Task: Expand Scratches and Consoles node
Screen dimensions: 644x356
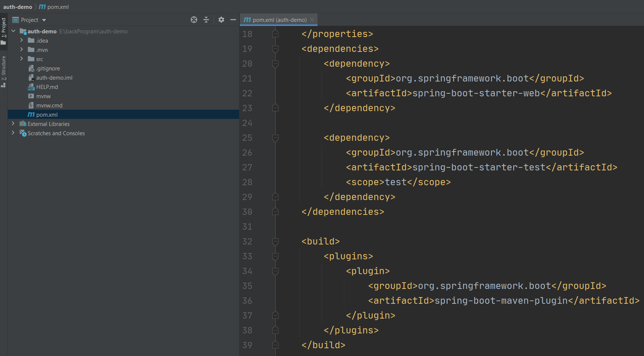Action: (x=13, y=133)
